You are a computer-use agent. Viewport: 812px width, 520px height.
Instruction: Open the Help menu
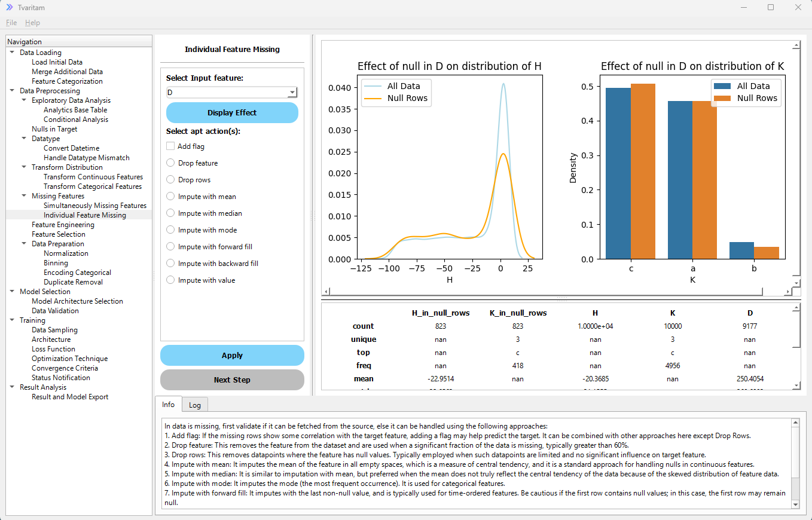click(x=33, y=22)
